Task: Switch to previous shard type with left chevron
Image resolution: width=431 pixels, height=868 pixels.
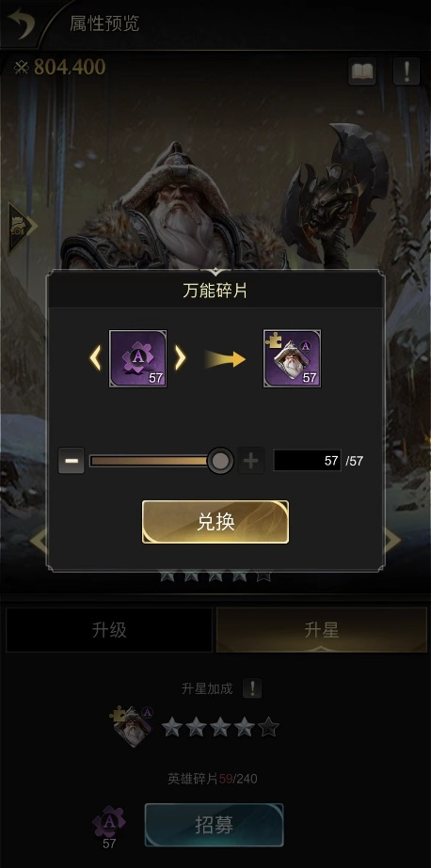Action: pyautogui.click(x=95, y=358)
